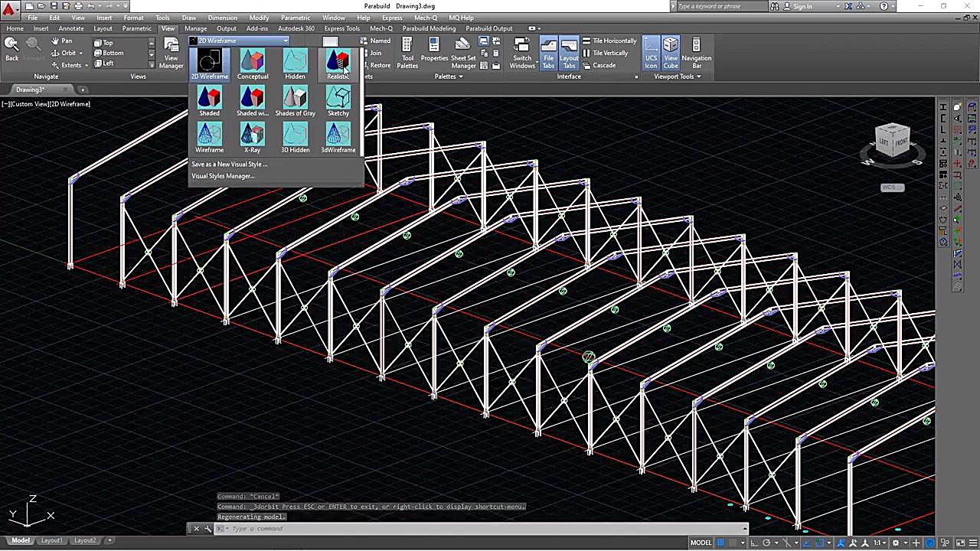
Task: Open Visual Styles Manager
Action: coord(223,176)
